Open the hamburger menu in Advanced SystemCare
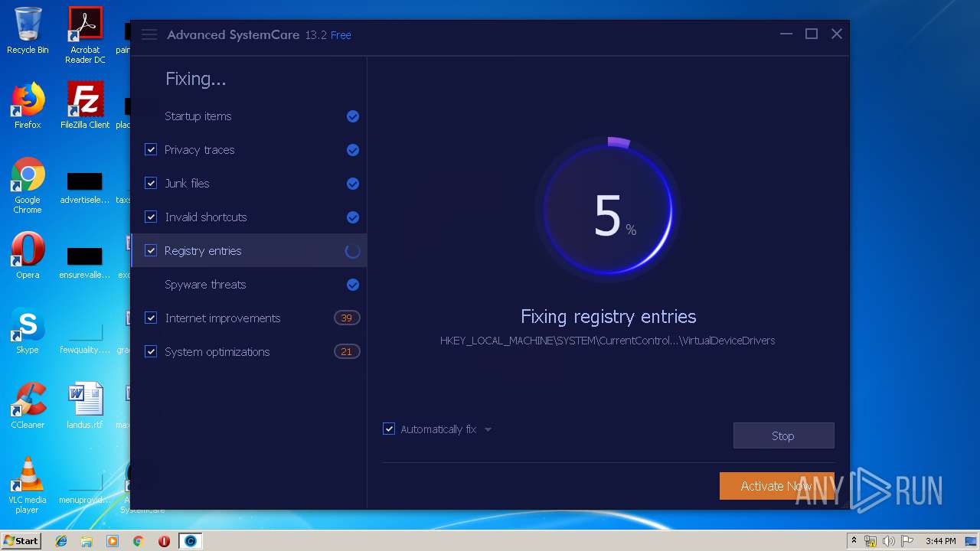This screenshot has height=551, width=980. click(149, 34)
